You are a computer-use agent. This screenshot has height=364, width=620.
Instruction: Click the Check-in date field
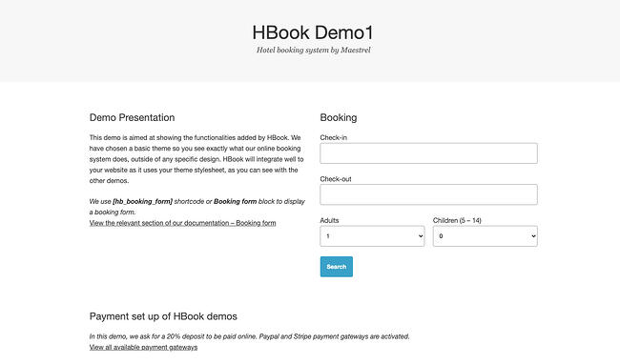(x=428, y=153)
